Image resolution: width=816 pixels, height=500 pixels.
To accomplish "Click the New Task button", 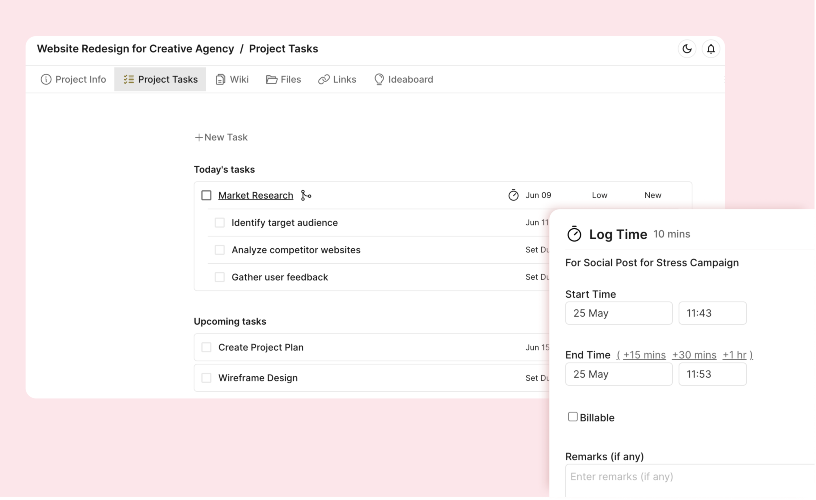I will click(221, 137).
